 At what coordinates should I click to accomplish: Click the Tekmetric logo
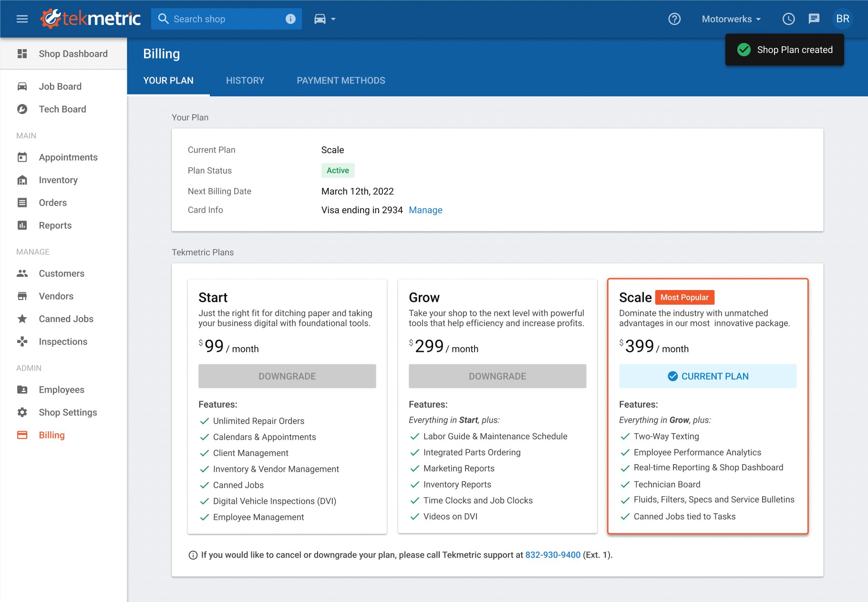[x=90, y=19]
